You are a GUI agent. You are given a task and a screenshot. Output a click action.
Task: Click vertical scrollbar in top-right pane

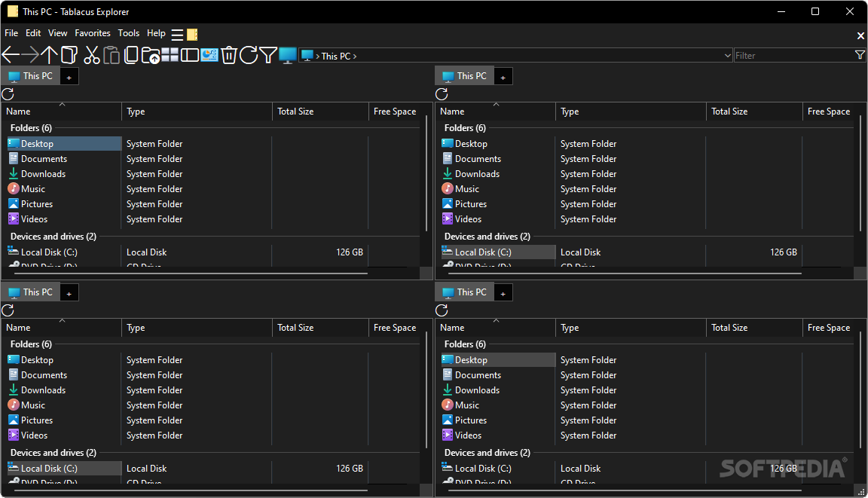(860, 173)
